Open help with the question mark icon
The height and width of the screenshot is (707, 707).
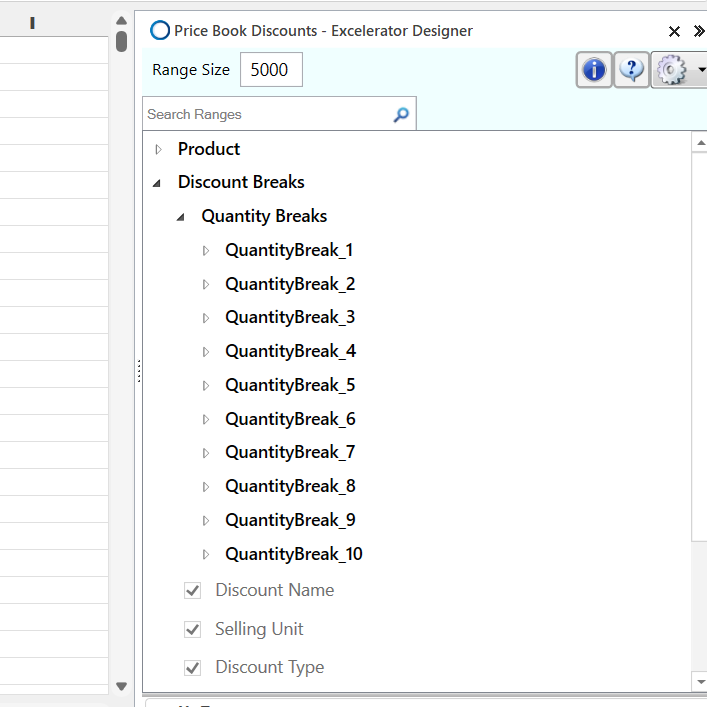(631, 70)
